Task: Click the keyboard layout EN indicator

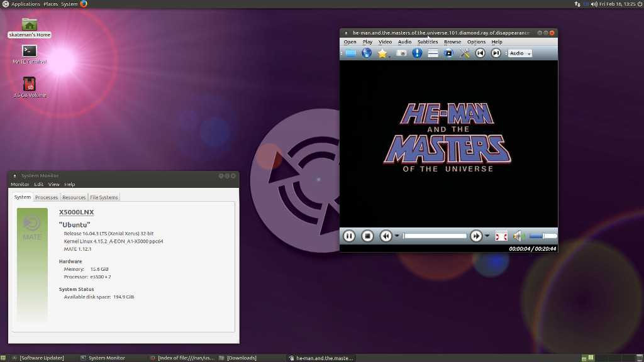Action: click(x=586, y=4)
